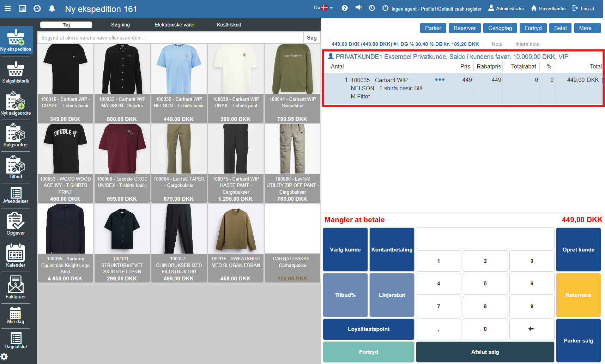Switch to Elektroniske varer tab

pos(175,25)
